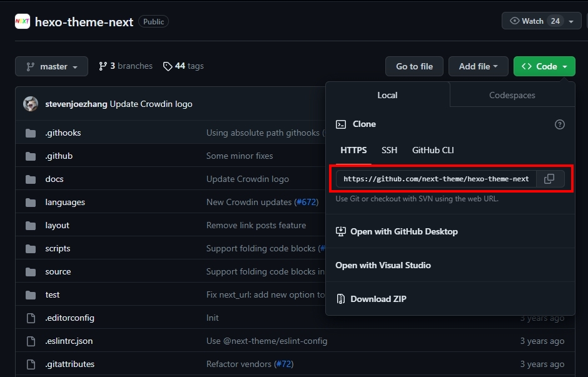Click the Go to file button

414,66
